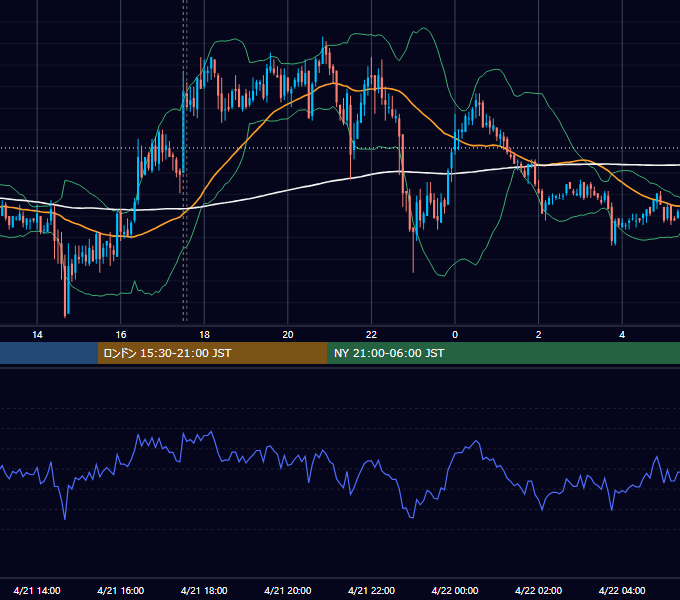Click the 20 hour axis label
Viewport: 680px width, 600px height.
[x=288, y=335]
